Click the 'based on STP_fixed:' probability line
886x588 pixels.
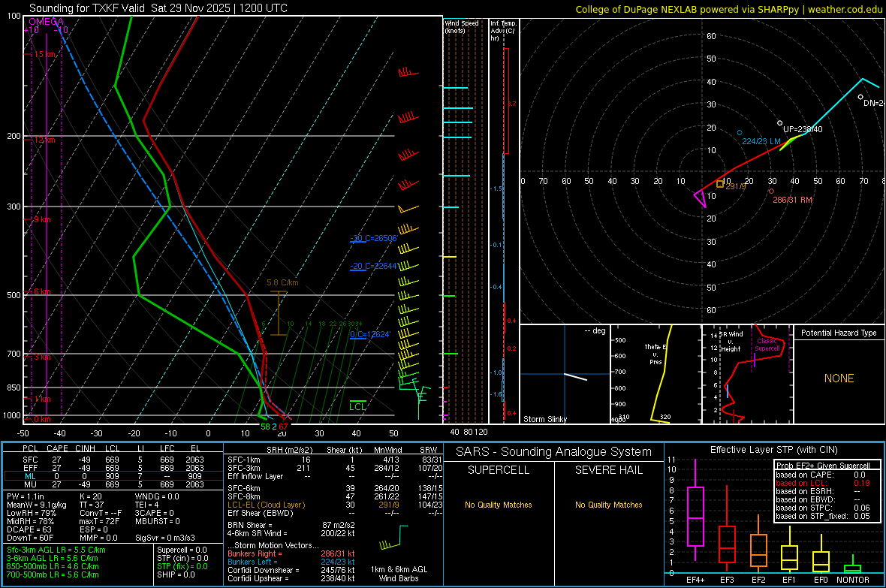[x=823, y=516]
